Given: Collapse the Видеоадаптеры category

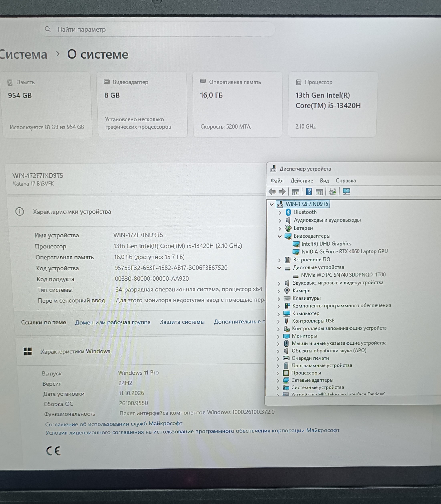Looking at the screenshot, I should 280,236.
